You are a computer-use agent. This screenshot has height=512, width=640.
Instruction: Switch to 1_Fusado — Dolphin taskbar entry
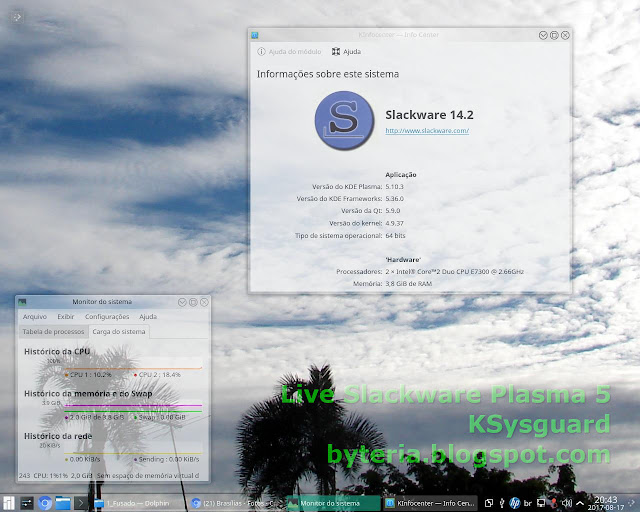click(x=138, y=503)
